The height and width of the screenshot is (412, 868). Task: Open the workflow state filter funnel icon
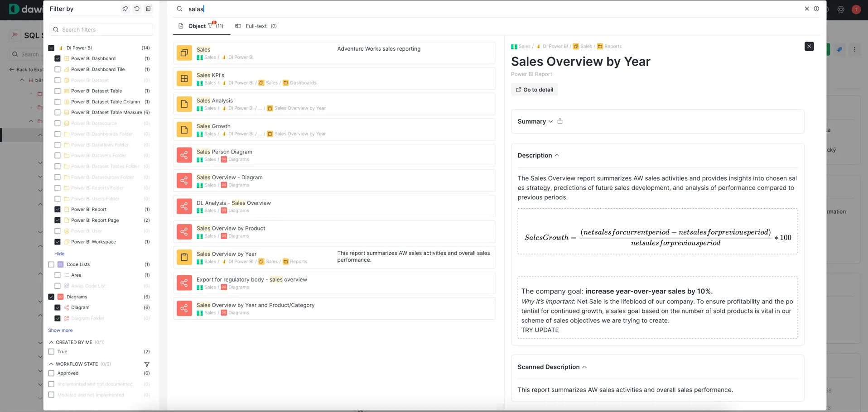click(x=147, y=364)
